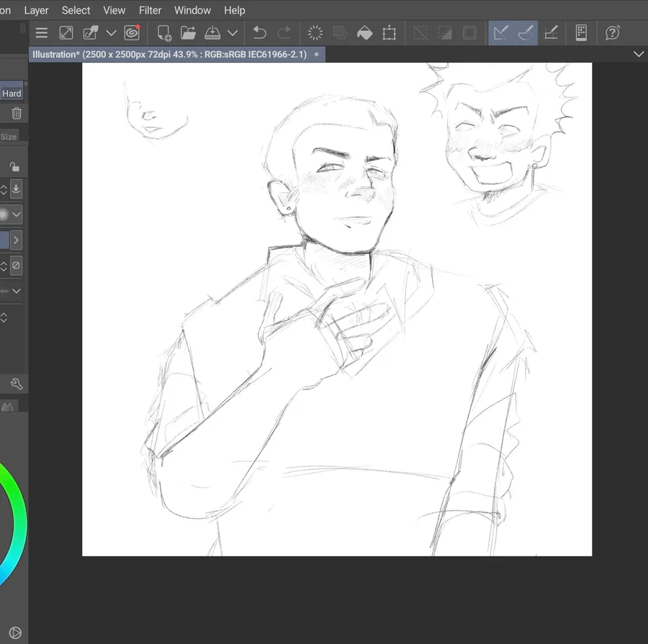Image resolution: width=648 pixels, height=644 pixels.
Task: Toggle Show Selection Border icon
Action: click(x=469, y=32)
